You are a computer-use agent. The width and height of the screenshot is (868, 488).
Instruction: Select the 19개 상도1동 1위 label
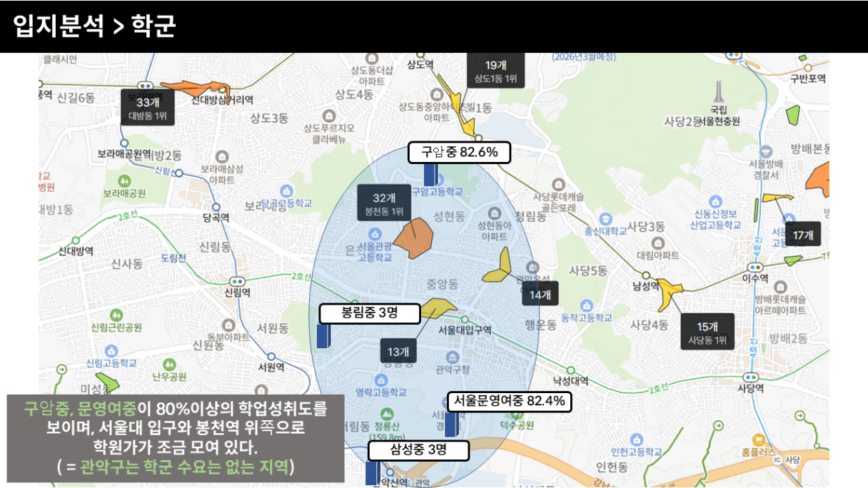coord(495,71)
